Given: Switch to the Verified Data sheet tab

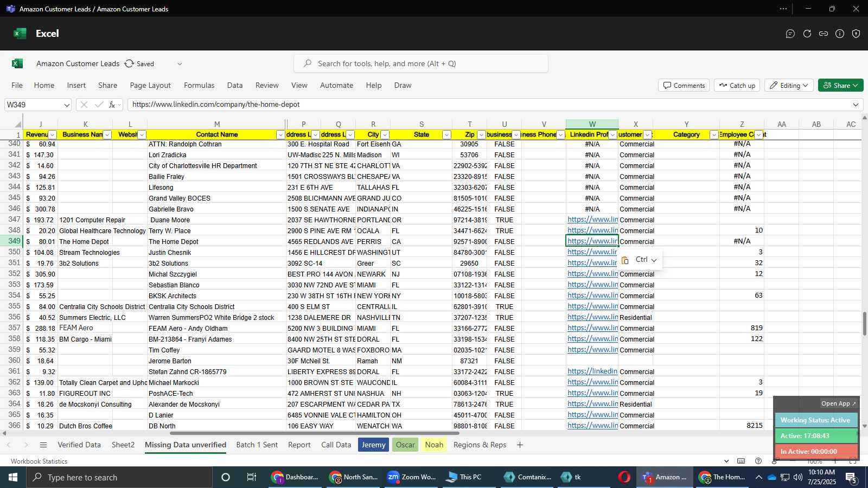Looking at the screenshot, I should pyautogui.click(x=79, y=445).
